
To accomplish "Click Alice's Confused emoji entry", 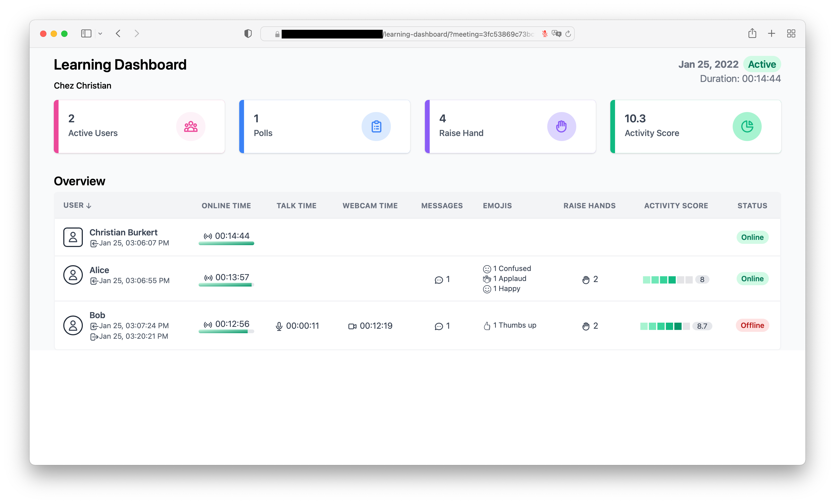I will pyautogui.click(x=507, y=269).
